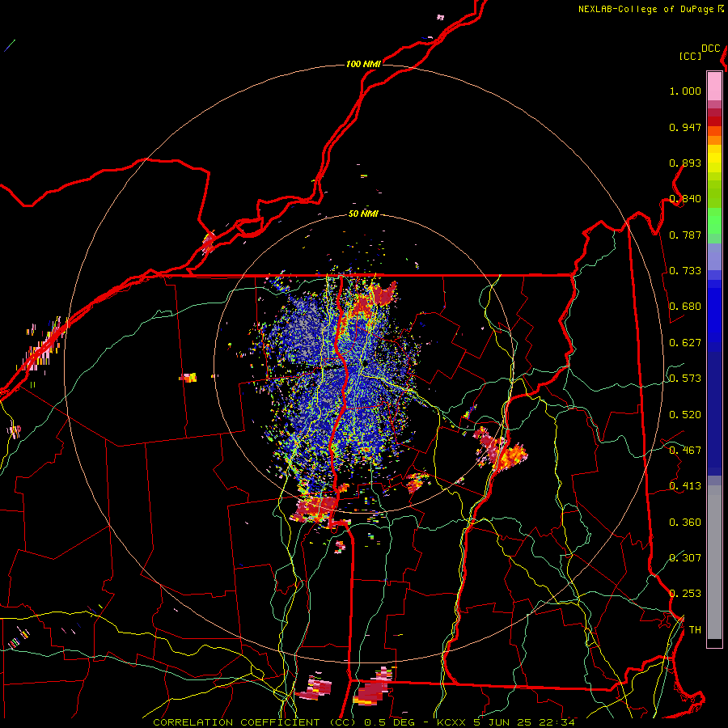728x728 pixels.
Task: Click the [CC] legend unit label
Action: tap(690, 56)
